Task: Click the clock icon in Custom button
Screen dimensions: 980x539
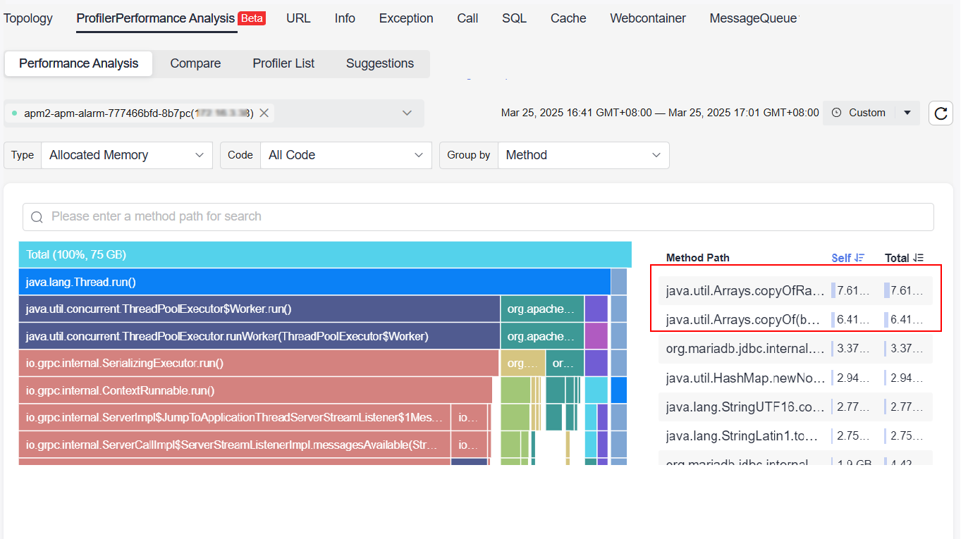Action: click(836, 113)
